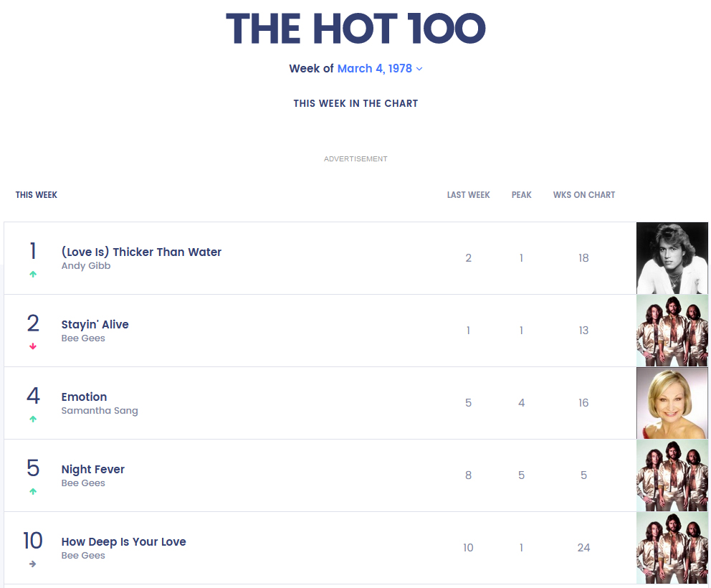Click THE HOT 100 heading
Image resolution: width=711 pixels, height=588 pixels.
coord(355,29)
